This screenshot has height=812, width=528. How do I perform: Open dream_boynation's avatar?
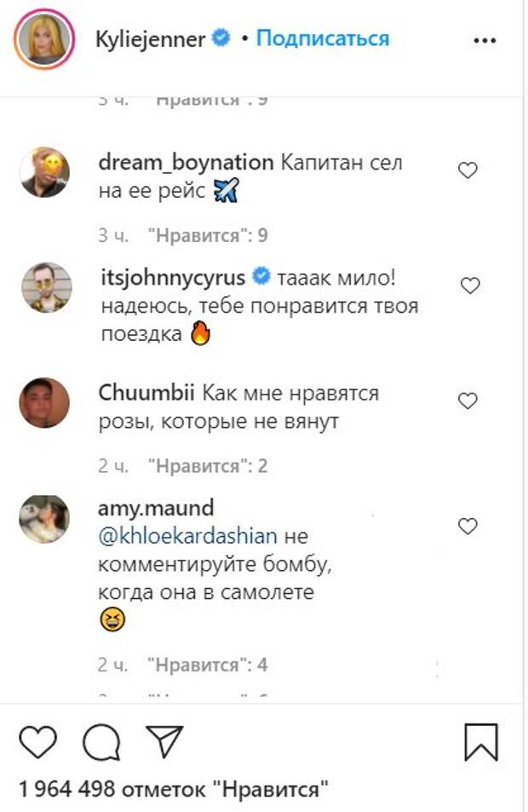(44, 171)
